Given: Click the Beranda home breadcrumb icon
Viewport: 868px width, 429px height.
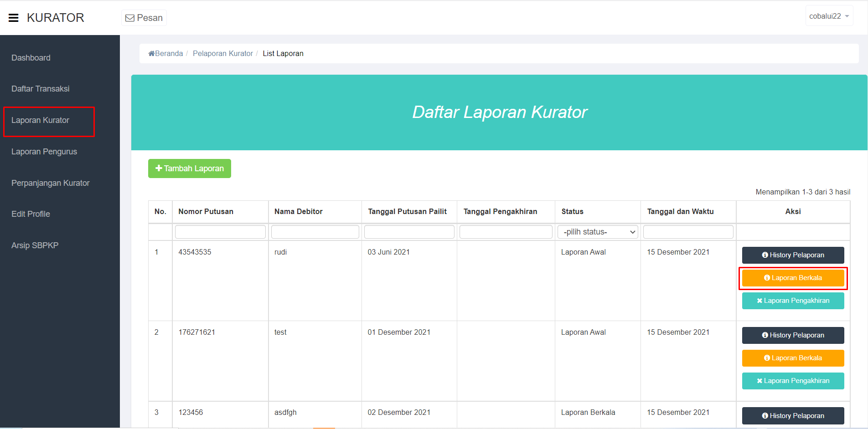Looking at the screenshot, I should pos(151,54).
